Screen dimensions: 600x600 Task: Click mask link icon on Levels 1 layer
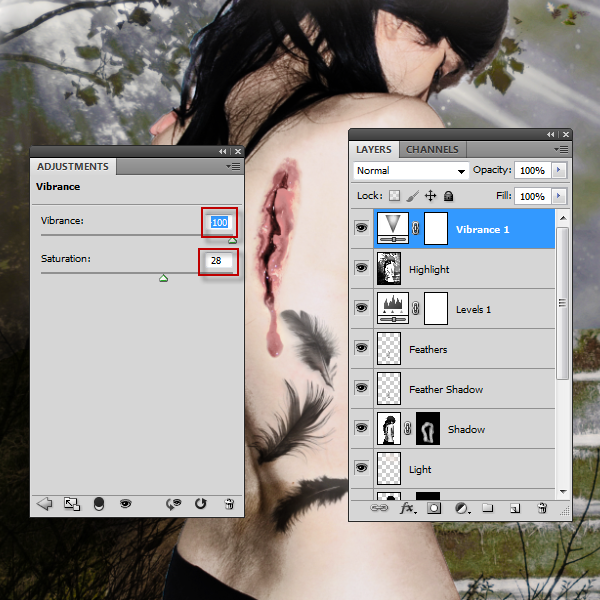click(416, 308)
